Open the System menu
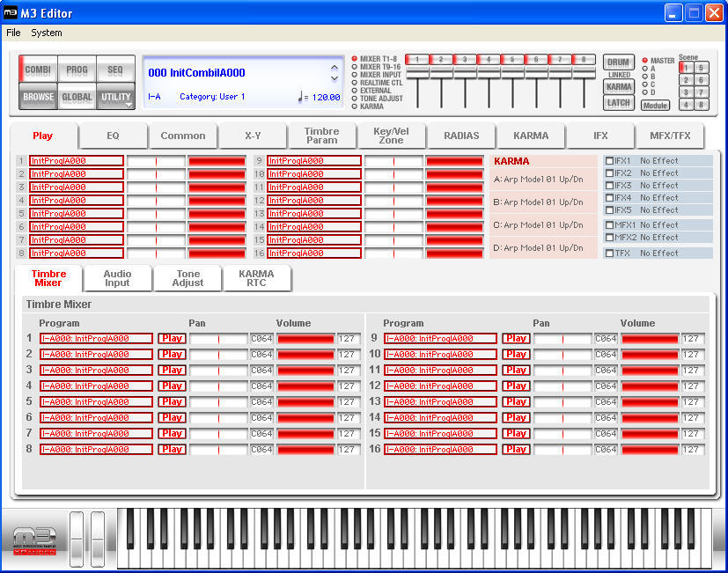Viewport: 728px width, 573px height. [47, 33]
